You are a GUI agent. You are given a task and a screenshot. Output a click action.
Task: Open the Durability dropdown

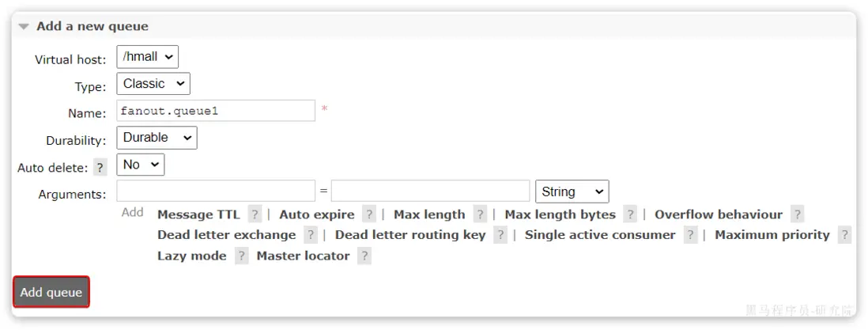[x=157, y=138]
